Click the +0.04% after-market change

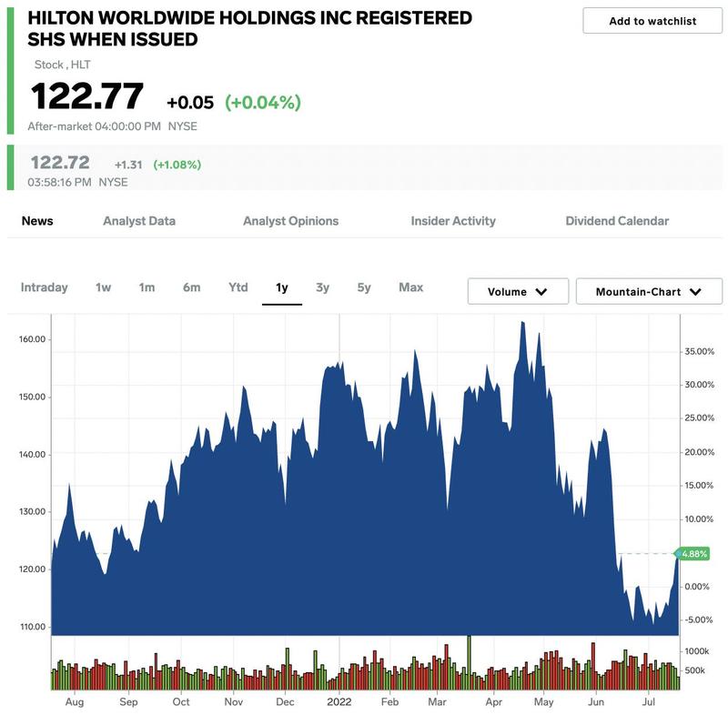pos(263,102)
